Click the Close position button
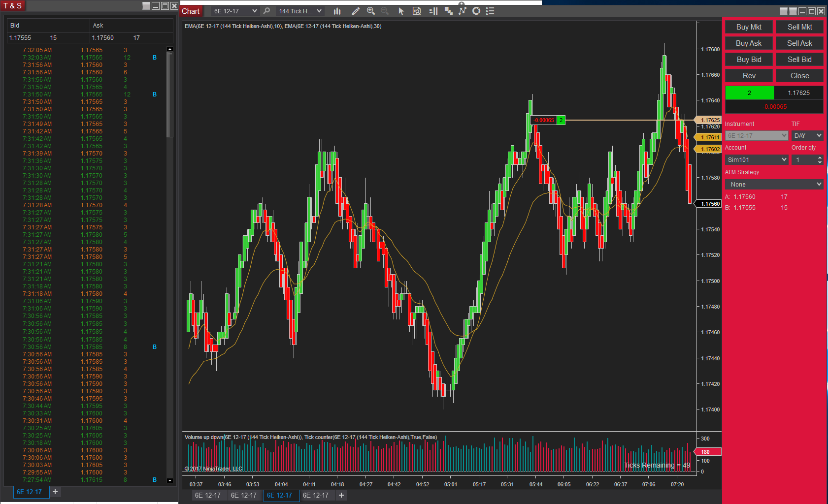 (799, 76)
